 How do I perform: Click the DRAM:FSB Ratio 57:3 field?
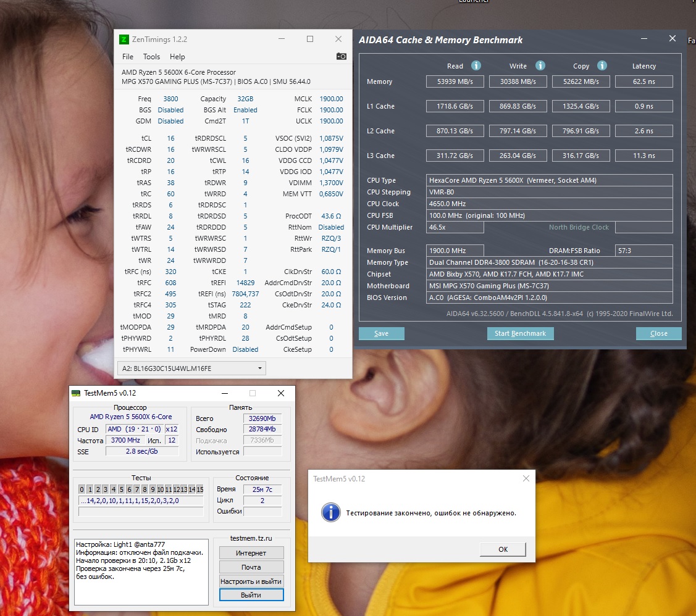pos(644,251)
